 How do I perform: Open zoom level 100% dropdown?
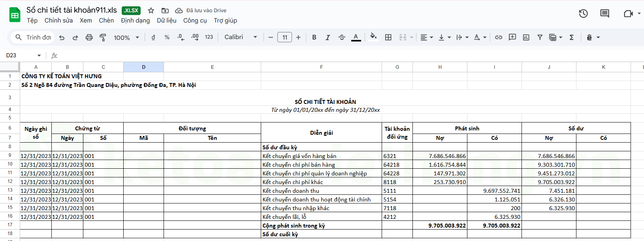coord(126,38)
